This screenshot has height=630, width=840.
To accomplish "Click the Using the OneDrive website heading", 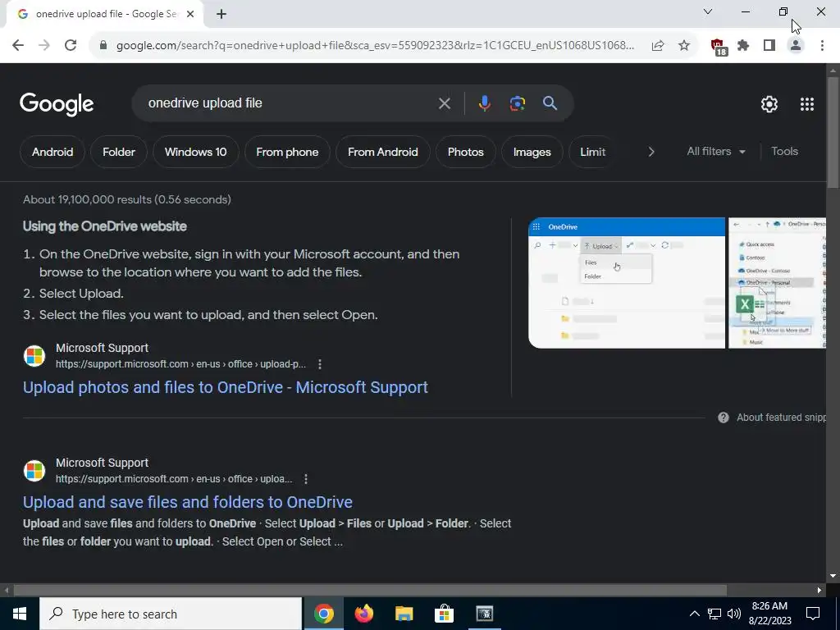I will click(105, 226).
